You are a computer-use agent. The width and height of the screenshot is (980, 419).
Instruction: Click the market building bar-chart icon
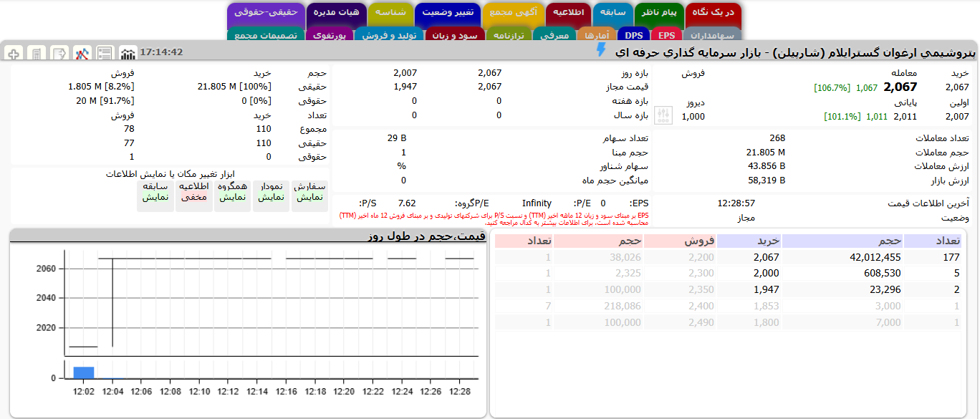pyautogui.click(x=128, y=54)
